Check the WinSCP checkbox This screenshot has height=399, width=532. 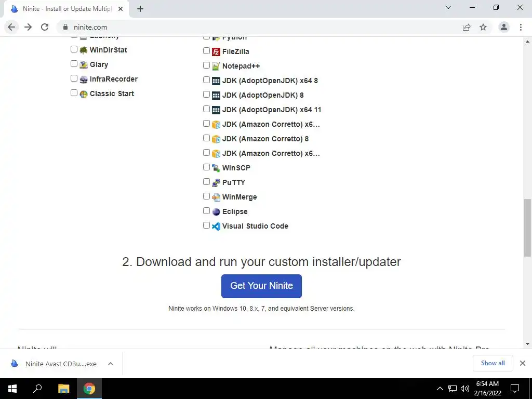tap(206, 167)
